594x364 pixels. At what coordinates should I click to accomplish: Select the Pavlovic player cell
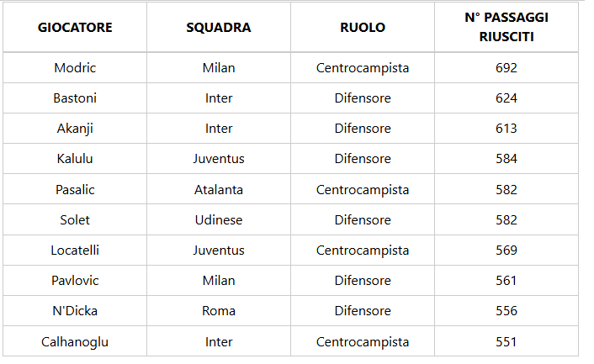click(x=75, y=281)
